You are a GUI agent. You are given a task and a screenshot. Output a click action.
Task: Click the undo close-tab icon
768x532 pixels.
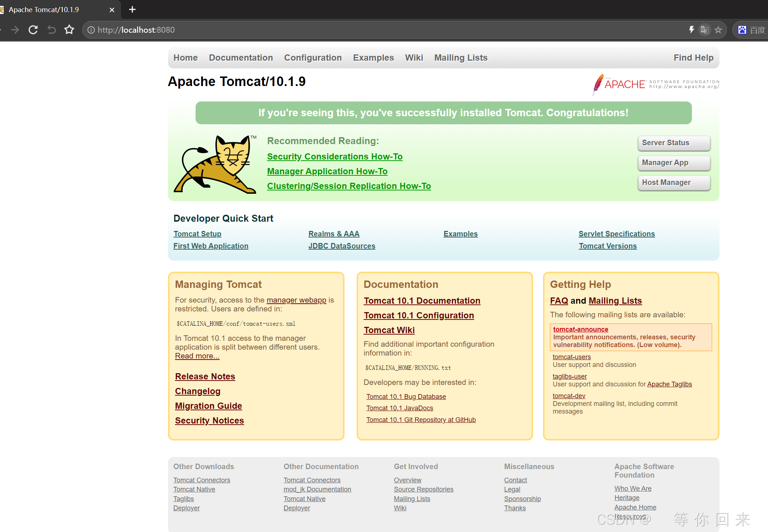pyautogui.click(x=51, y=30)
